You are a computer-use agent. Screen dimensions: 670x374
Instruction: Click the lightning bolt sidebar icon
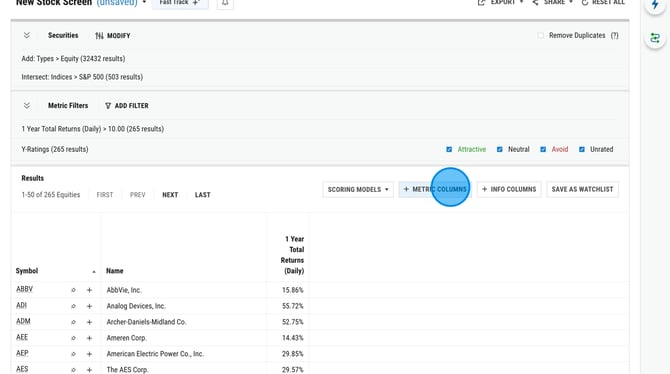tap(655, 5)
